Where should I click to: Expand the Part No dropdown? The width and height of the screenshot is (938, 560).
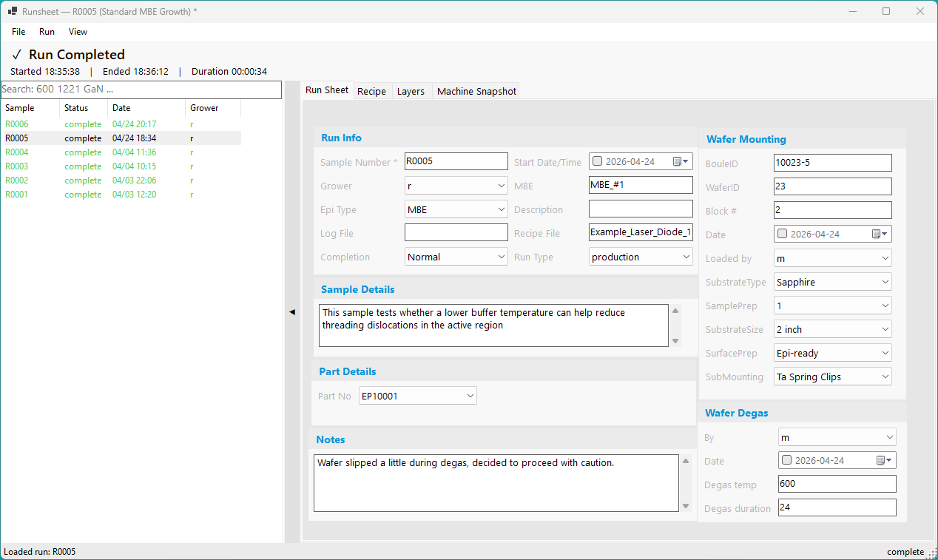coord(418,396)
